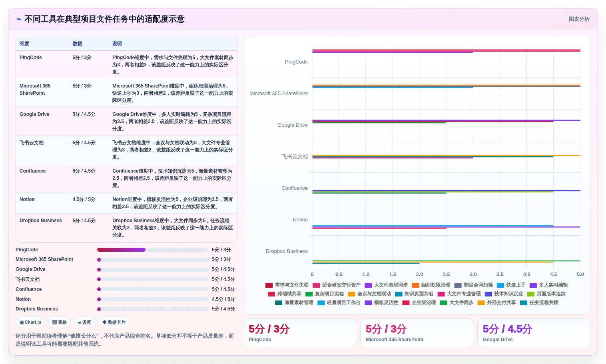Click the 维度 column header
The height and width of the screenshot is (364, 606).
[24, 44]
